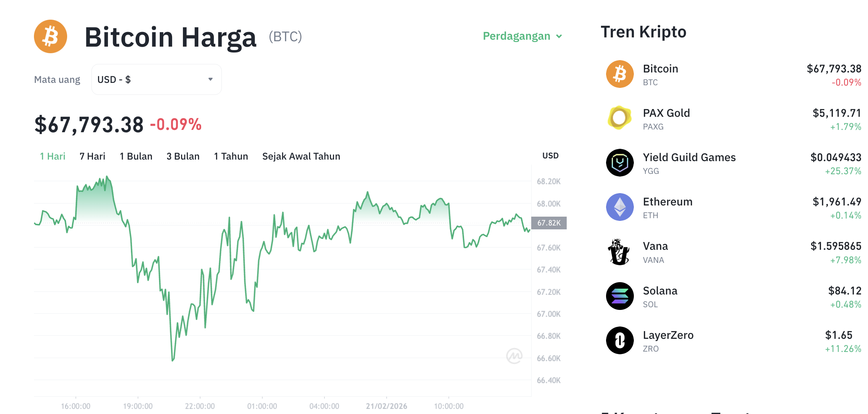Click the Bitcoin logo next to the page title
The width and height of the screenshot is (868, 414).
coord(51,36)
